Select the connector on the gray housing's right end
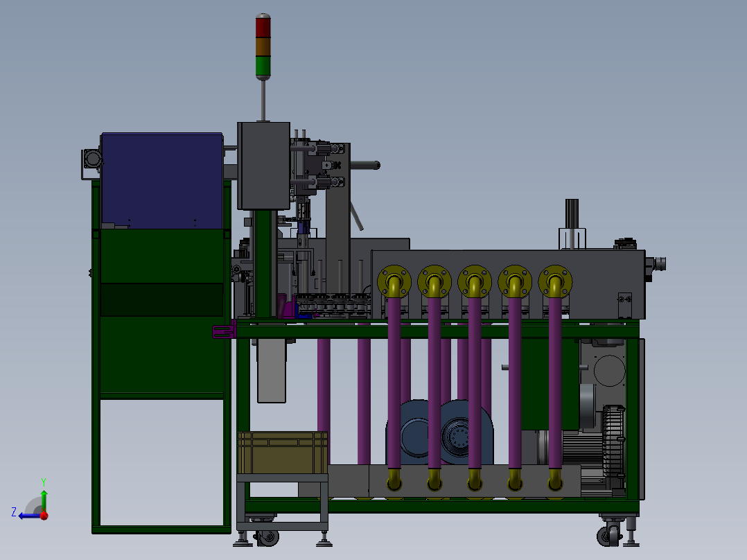The image size is (747, 560). tap(656, 264)
